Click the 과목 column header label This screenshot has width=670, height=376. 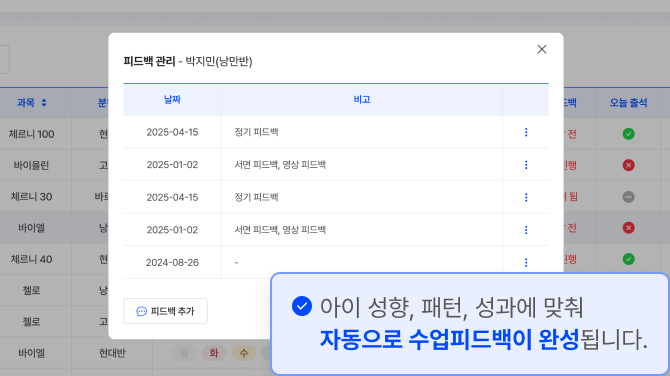(x=26, y=103)
